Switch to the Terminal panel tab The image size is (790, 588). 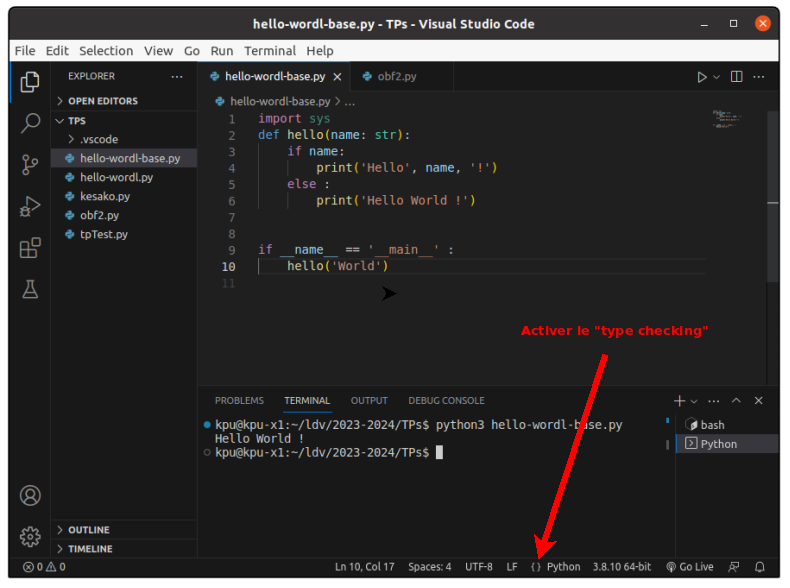click(307, 401)
